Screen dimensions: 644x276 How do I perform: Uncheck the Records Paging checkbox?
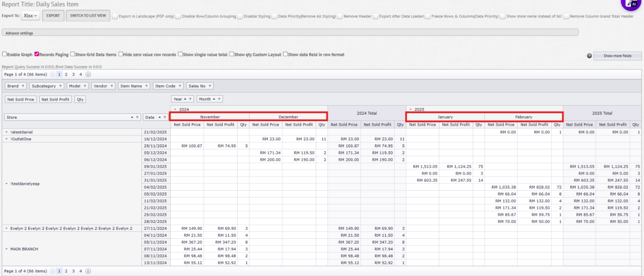click(x=37, y=54)
